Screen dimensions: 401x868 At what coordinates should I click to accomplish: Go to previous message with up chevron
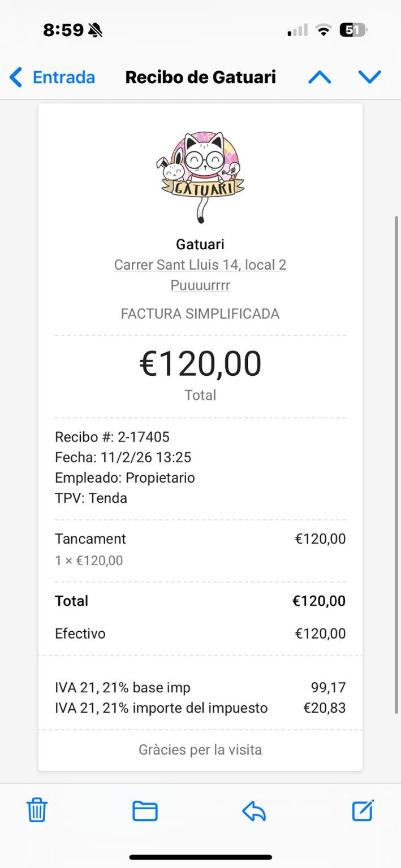pyautogui.click(x=320, y=77)
